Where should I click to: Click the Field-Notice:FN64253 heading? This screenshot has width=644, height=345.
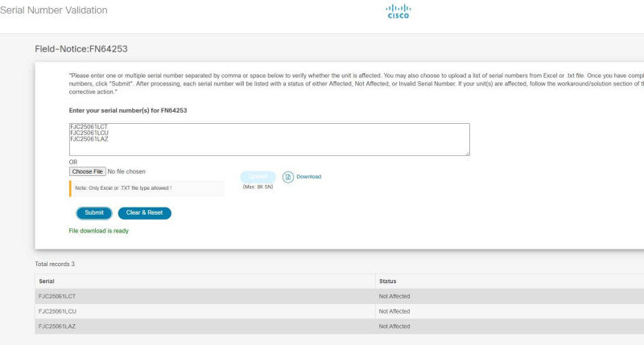click(x=81, y=49)
